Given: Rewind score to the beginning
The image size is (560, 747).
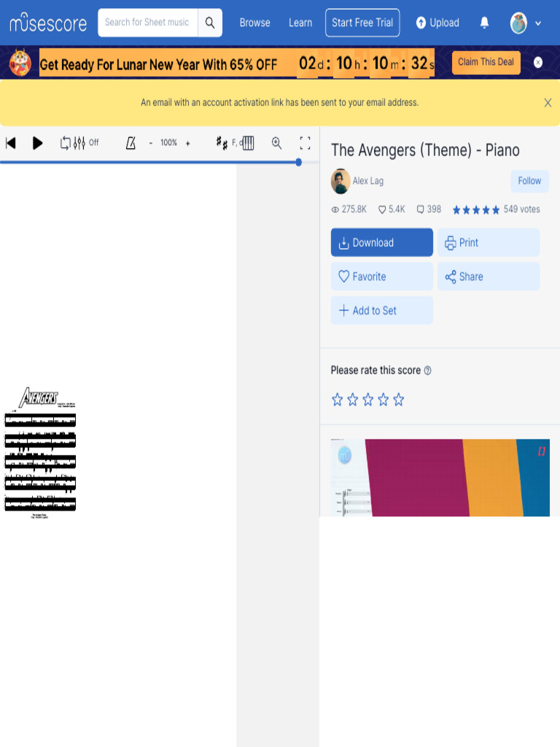Looking at the screenshot, I should [11, 143].
